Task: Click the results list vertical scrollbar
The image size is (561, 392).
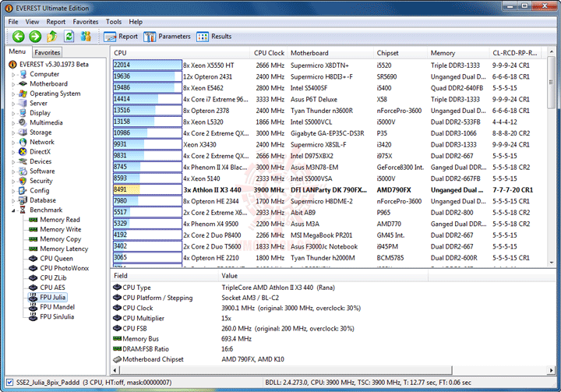Action: [x=552, y=157]
